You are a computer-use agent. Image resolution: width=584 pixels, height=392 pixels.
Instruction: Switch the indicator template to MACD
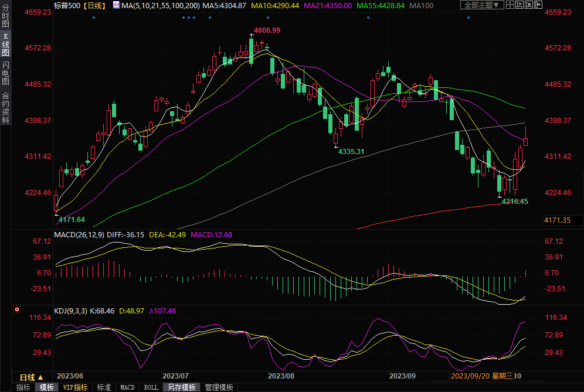pyautogui.click(x=127, y=387)
